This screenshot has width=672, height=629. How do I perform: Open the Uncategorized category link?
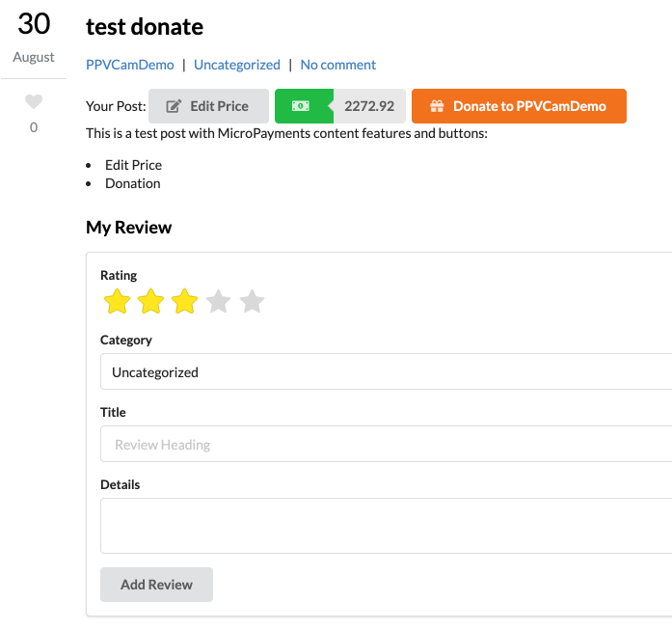coord(236,65)
